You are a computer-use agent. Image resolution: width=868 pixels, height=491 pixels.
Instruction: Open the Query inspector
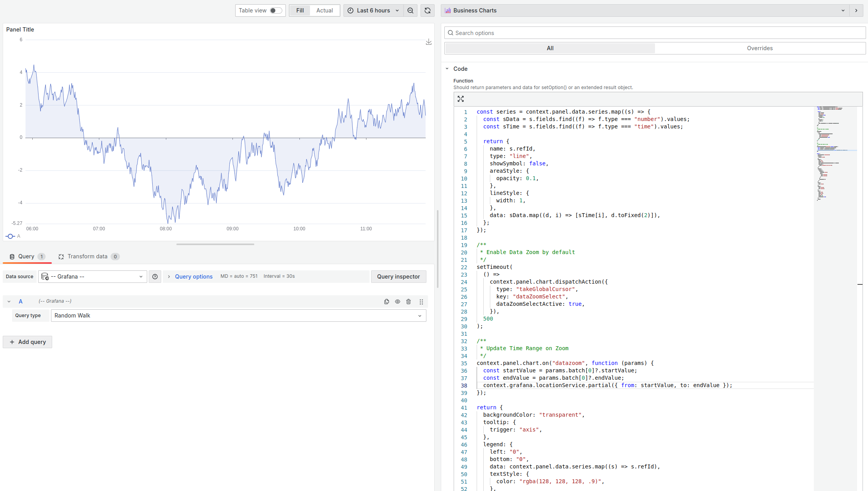coord(398,277)
